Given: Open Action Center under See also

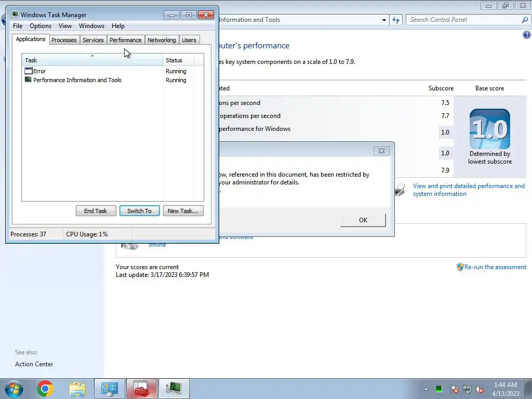Looking at the screenshot, I should pyautogui.click(x=34, y=364).
